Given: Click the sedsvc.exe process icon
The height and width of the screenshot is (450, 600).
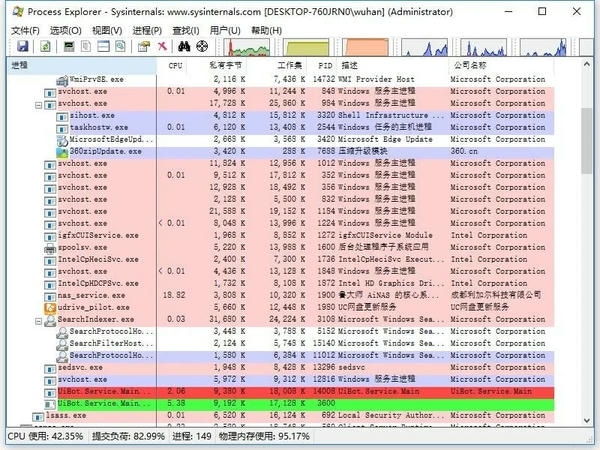Looking at the screenshot, I should point(50,368).
